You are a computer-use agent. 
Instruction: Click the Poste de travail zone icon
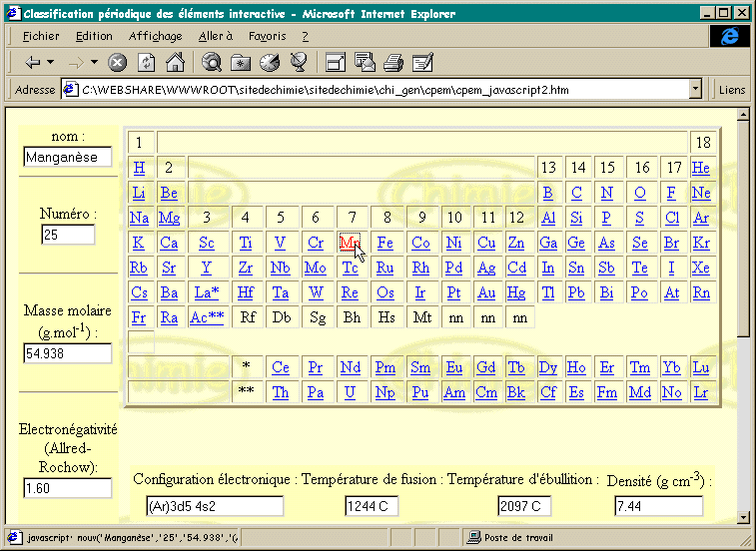pyautogui.click(x=474, y=537)
